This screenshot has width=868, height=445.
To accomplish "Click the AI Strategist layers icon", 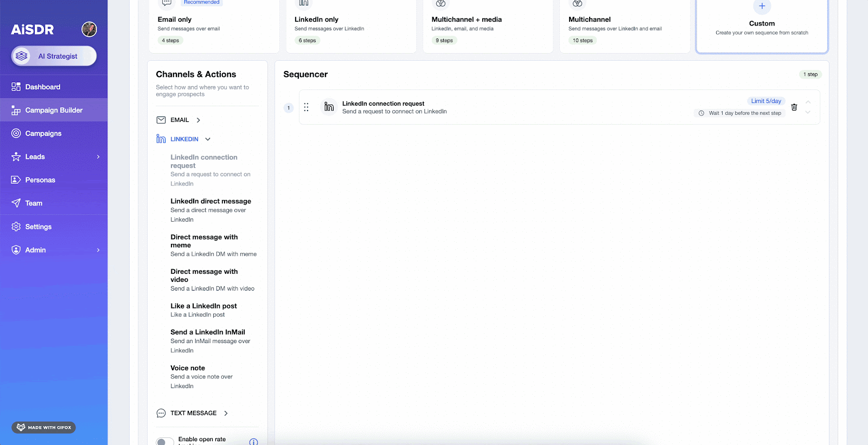I will [22, 56].
